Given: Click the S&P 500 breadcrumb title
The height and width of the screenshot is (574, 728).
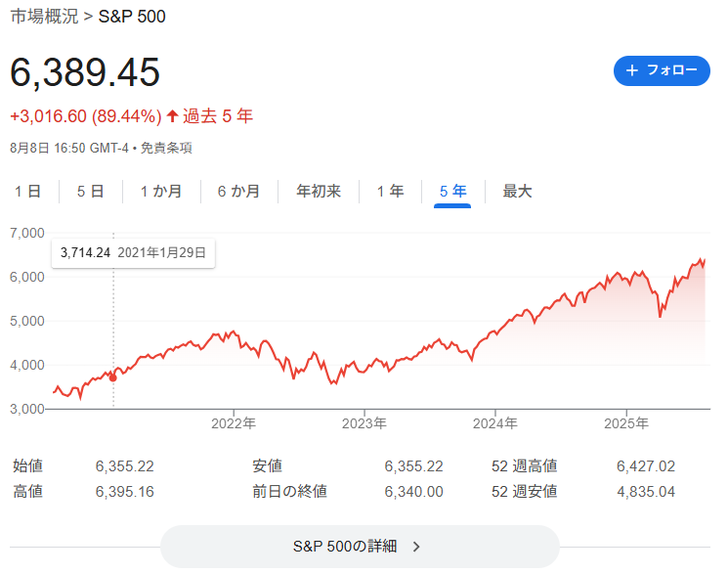Looking at the screenshot, I should coord(132,17).
